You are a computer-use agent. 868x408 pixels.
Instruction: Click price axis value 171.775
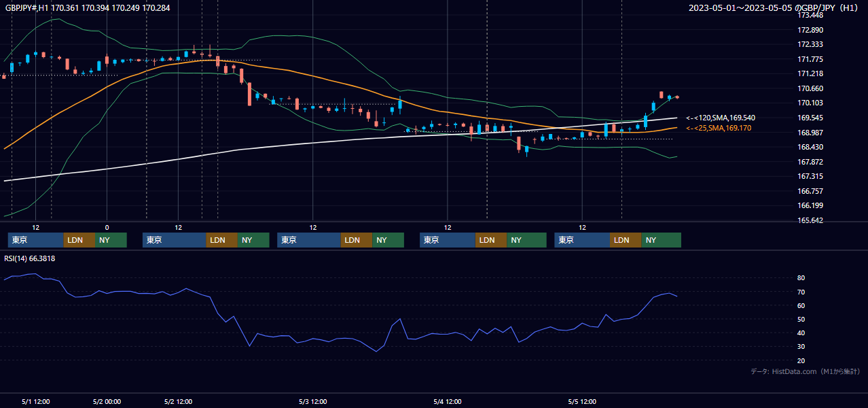[810, 59]
